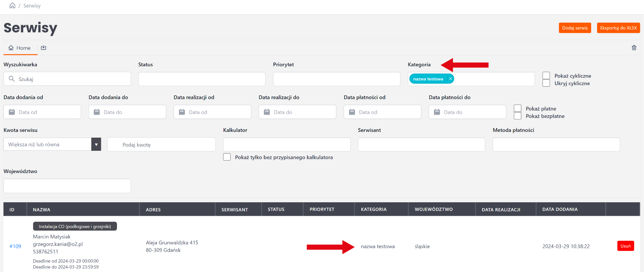Viewport: 644px width, 272px height.
Task: Click calendar icon in Data realizacji od
Action: point(182,112)
